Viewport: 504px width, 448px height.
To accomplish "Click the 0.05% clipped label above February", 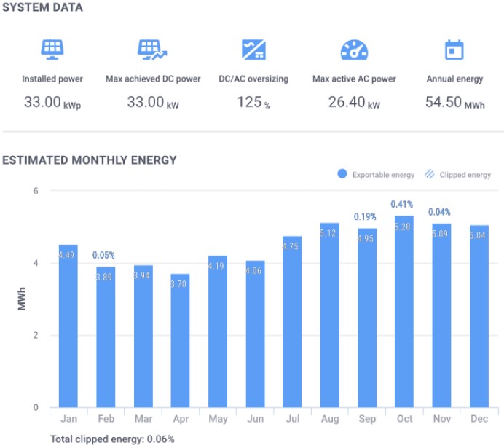I will coord(106,256).
